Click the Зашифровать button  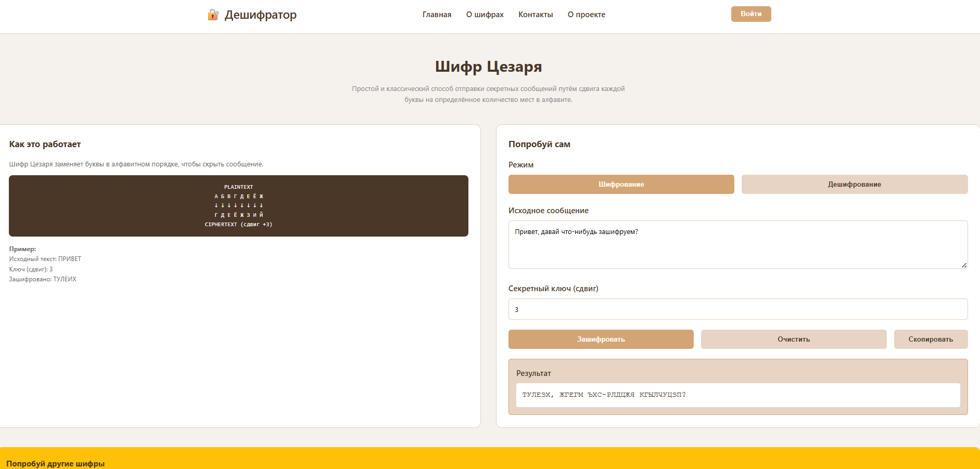coord(601,339)
